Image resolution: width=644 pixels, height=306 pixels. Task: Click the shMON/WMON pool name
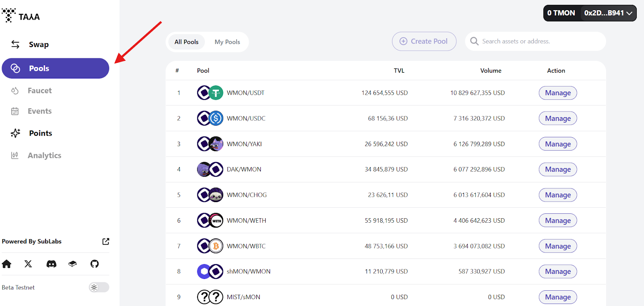click(248, 271)
